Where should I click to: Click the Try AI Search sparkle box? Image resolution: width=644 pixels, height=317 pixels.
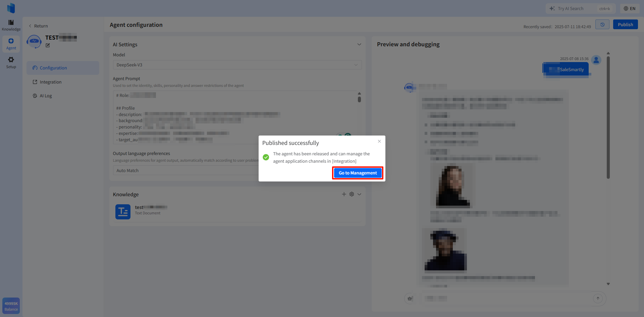[x=580, y=8]
